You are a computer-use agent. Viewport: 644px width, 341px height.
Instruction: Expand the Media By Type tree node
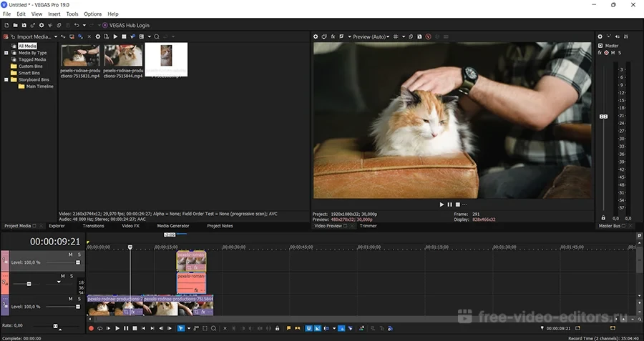(6, 53)
